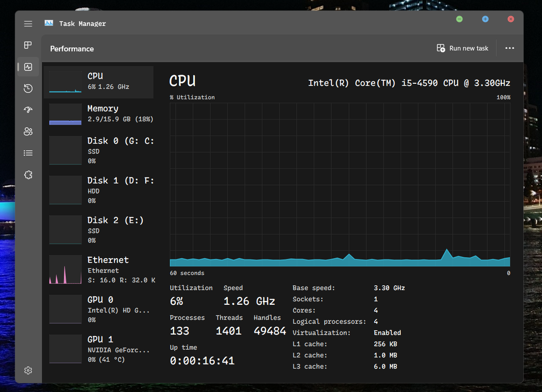Viewport: 542px width, 392px height.
Task: Minimize Task Manager with green button
Action: [460, 19]
